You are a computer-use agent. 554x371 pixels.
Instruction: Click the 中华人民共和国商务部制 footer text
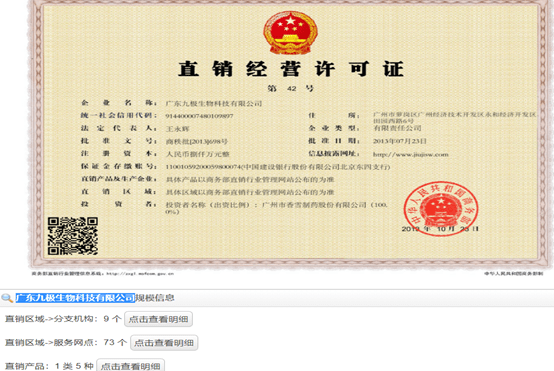(513, 273)
